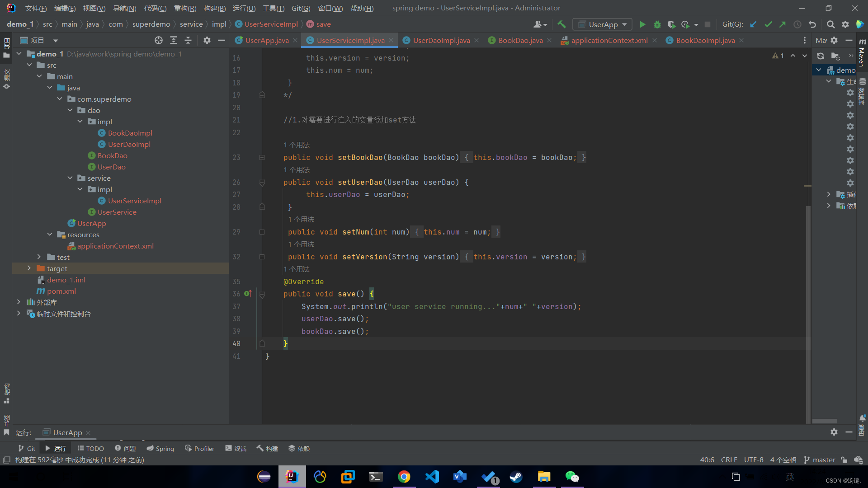Image resolution: width=868 pixels, height=488 pixels.
Task: Click the editor vertical scrollbar
Action: tap(807, 312)
